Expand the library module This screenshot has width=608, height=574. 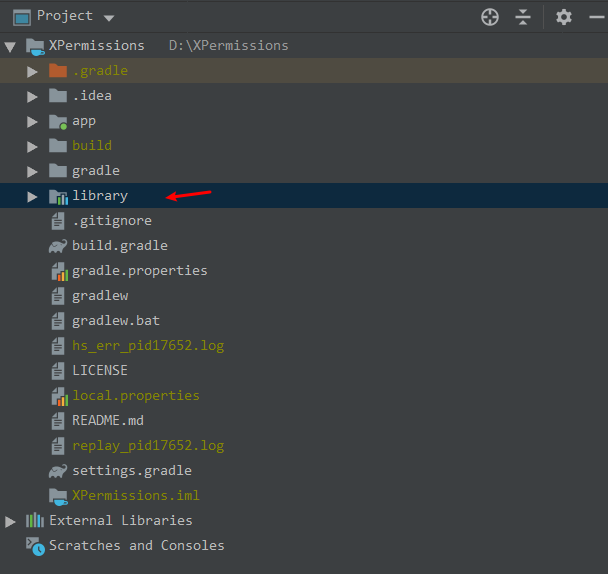coord(32,197)
